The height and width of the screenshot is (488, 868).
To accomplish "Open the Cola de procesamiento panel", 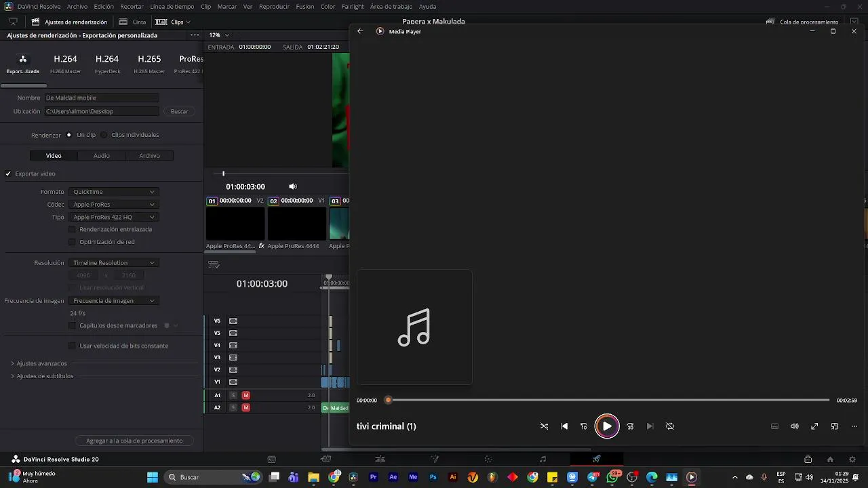I will (x=803, y=22).
